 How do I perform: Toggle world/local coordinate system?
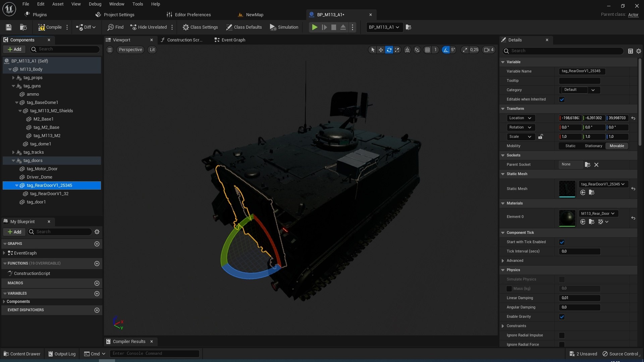[407, 50]
